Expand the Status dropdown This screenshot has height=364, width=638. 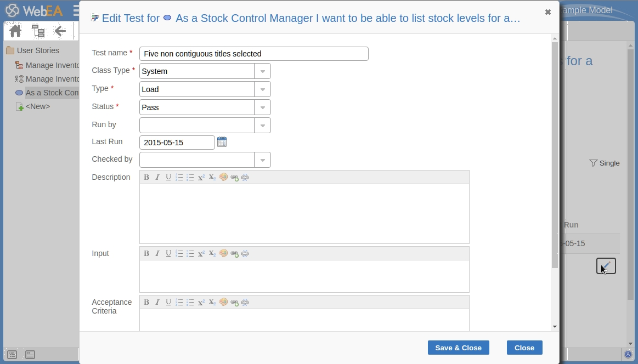[263, 107]
